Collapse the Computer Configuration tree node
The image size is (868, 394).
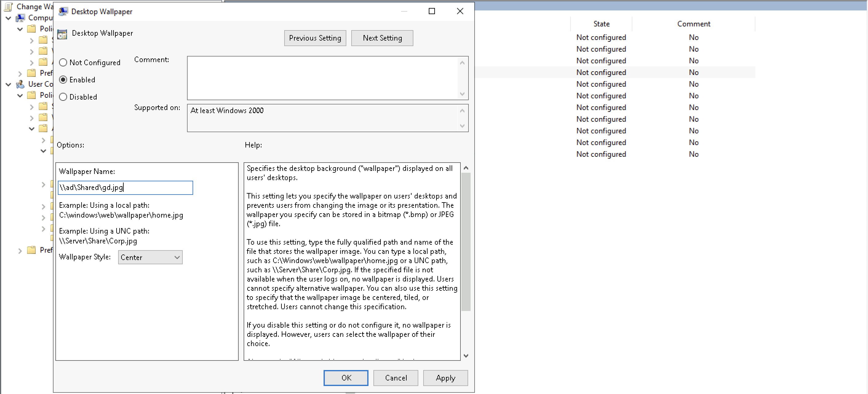coord(8,18)
